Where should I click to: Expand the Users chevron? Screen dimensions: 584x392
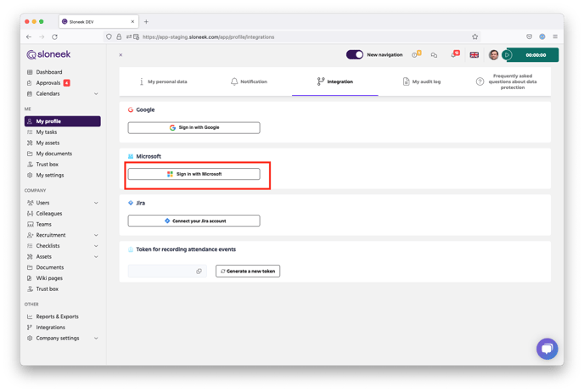(96, 203)
